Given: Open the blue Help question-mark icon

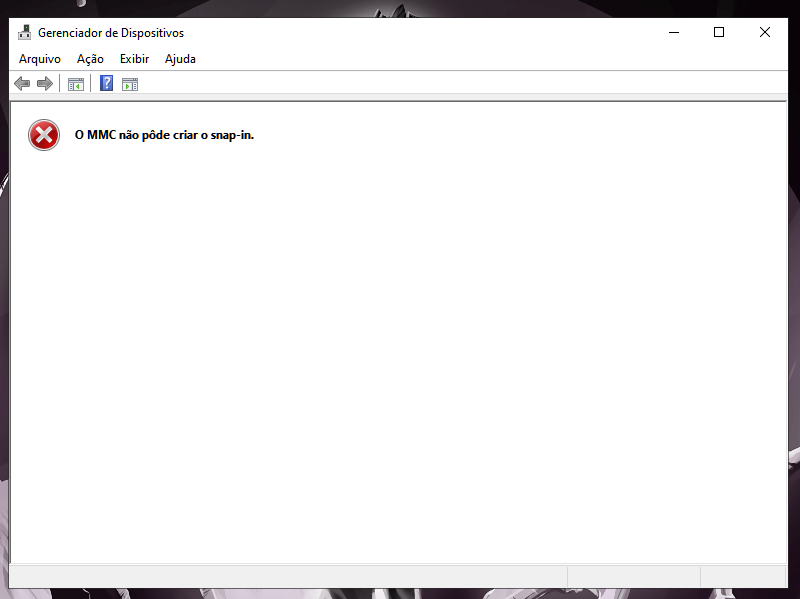Looking at the screenshot, I should [106, 83].
